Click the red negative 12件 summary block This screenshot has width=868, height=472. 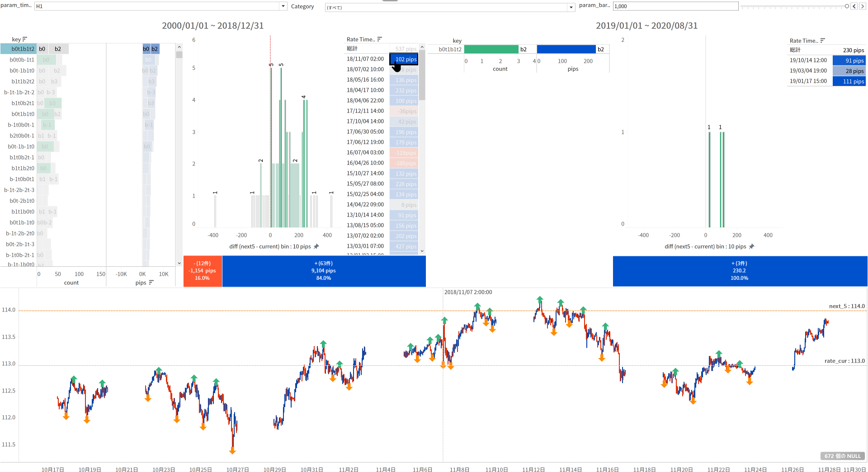click(x=202, y=271)
